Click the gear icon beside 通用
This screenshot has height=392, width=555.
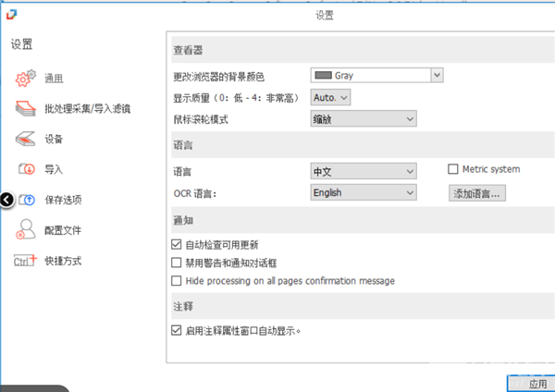point(25,78)
